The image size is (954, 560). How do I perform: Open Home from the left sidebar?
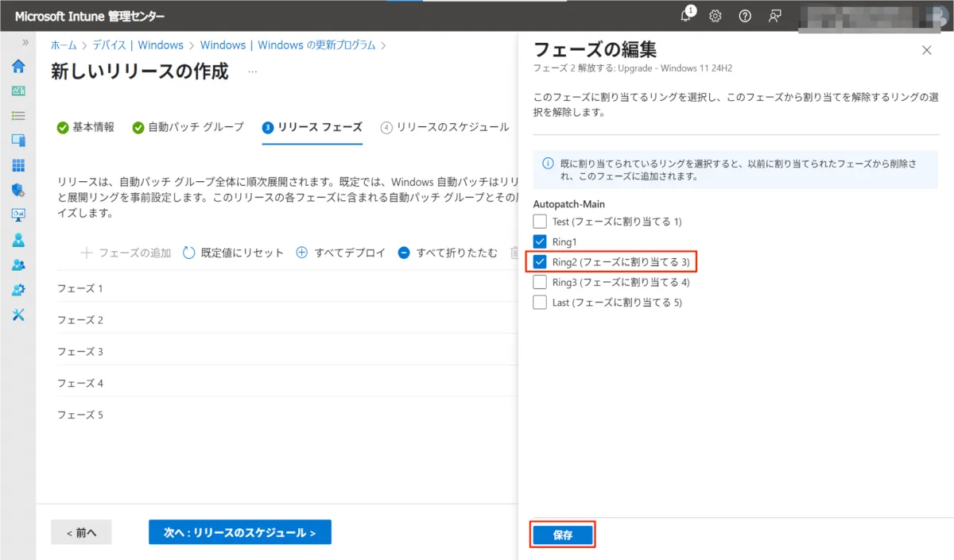pos(18,66)
